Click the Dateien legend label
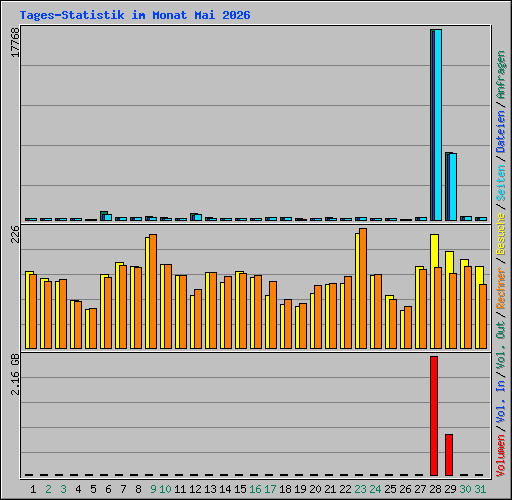Screen dimensions: 512x500 pos(501,132)
